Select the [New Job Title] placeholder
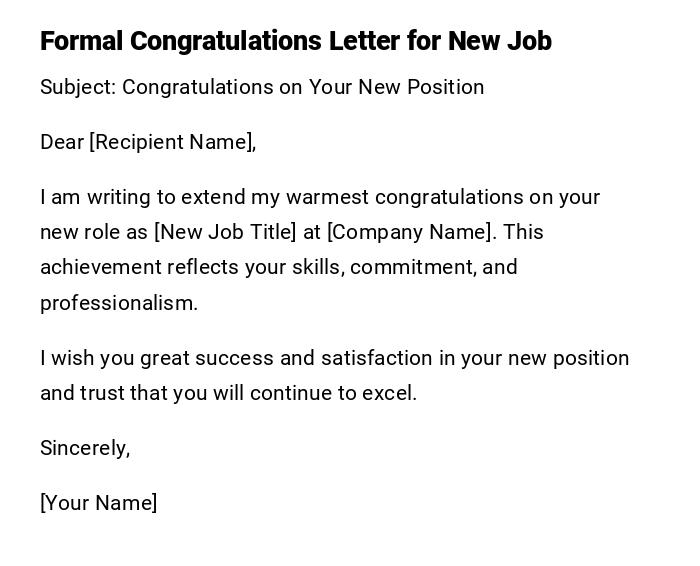Screen dimensions: 700x566 pyautogui.click(x=225, y=232)
